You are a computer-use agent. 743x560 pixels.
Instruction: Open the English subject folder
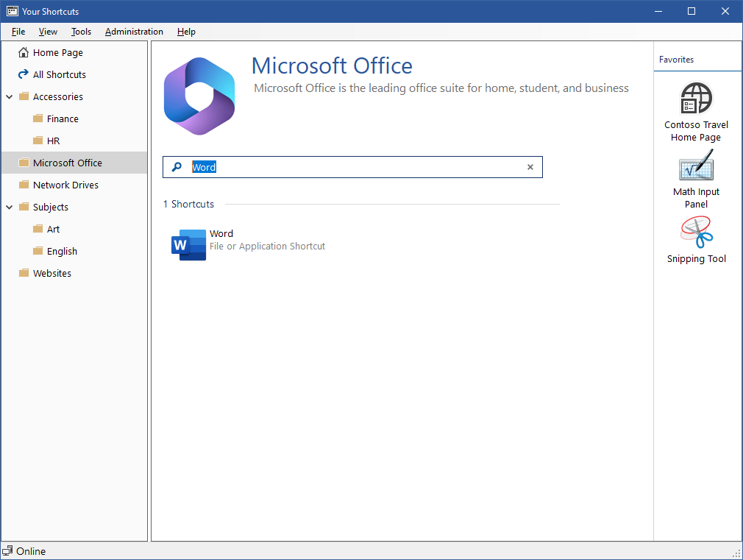[62, 251]
